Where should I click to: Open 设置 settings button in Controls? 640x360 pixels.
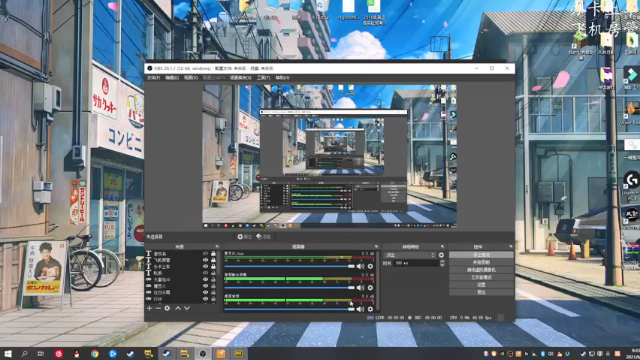pyautogui.click(x=481, y=284)
